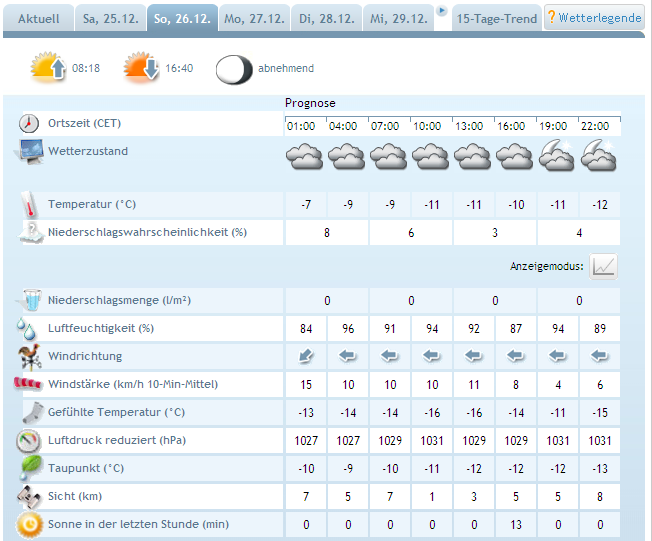The image size is (652, 541).
Task: Click the clock icon beside Ortszeit (CET)
Action: tap(29, 124)
